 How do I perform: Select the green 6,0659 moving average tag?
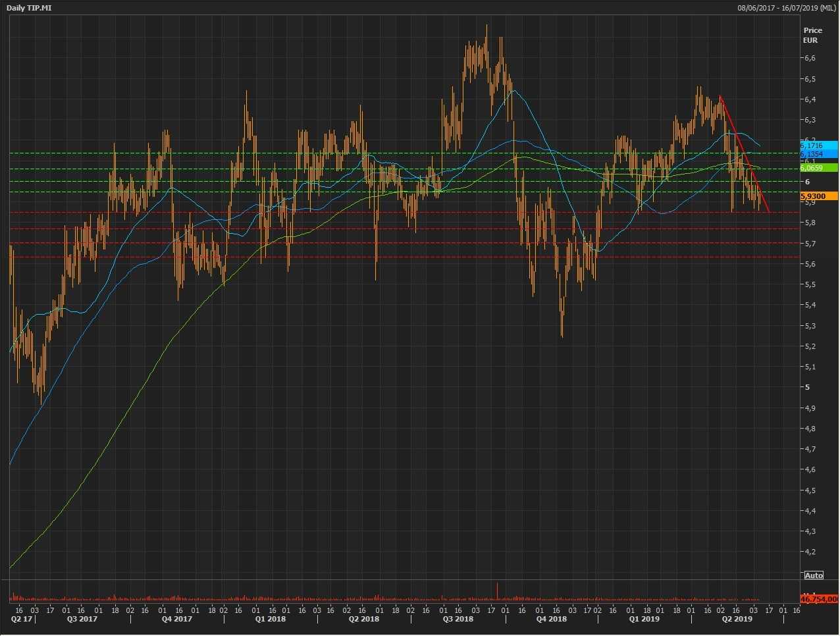click(x=818, y=168)
